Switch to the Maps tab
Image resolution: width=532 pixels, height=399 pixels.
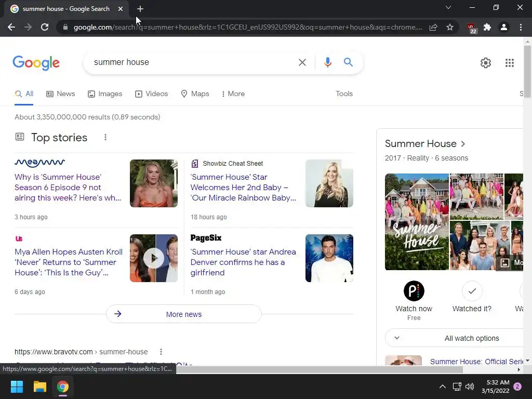[x=195, y=94]
